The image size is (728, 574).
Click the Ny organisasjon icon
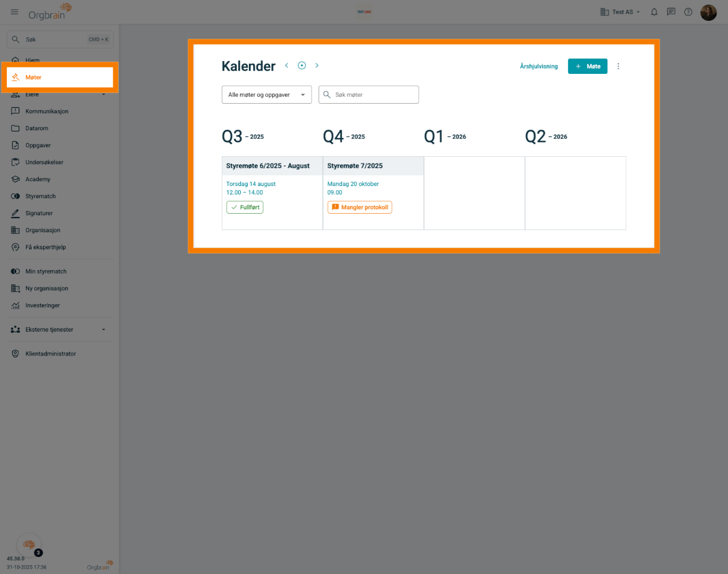click(x=15, y=289)
